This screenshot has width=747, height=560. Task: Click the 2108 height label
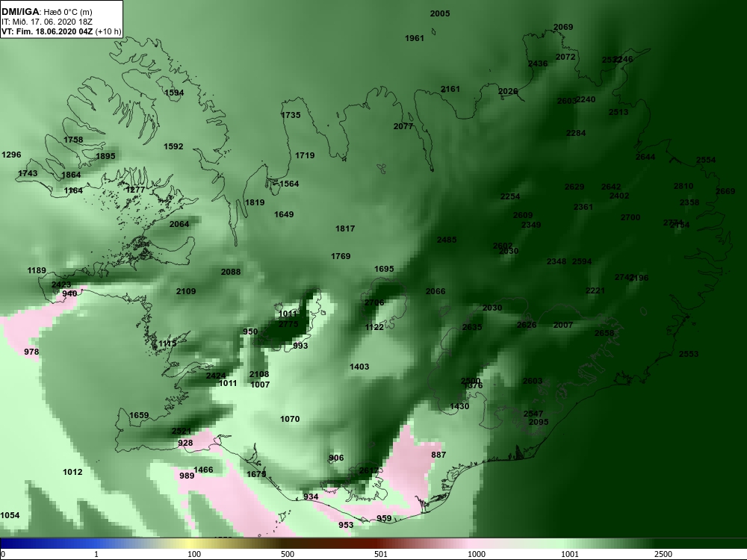coord(259,374)
